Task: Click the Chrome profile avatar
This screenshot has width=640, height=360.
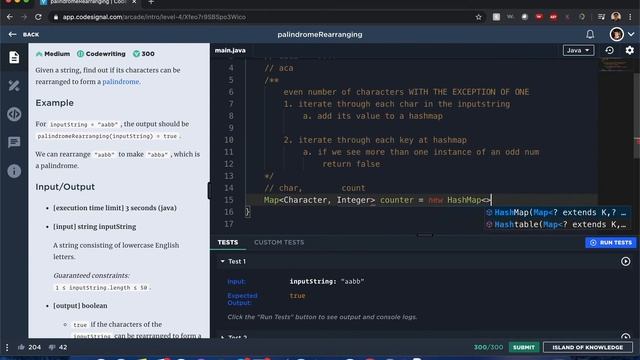Action: 616,17
